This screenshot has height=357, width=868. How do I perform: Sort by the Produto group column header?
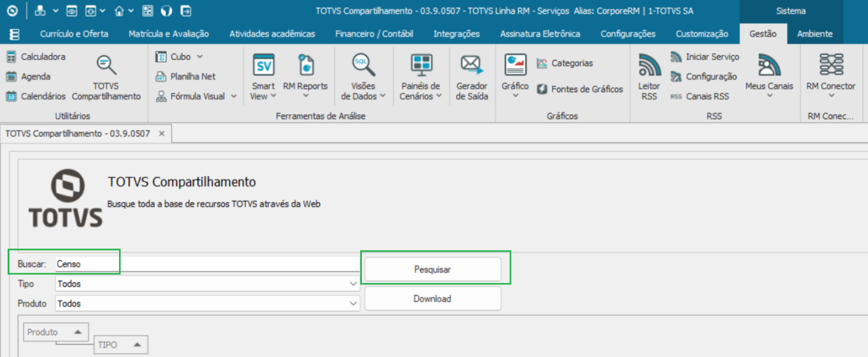[55, 332]
